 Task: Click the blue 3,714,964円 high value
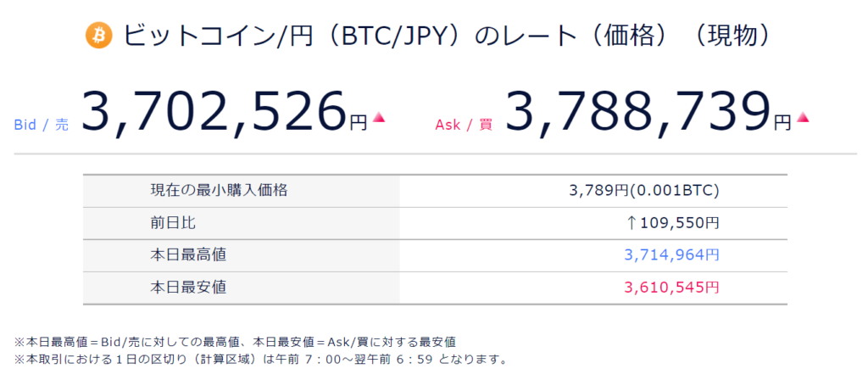point(671,255)
